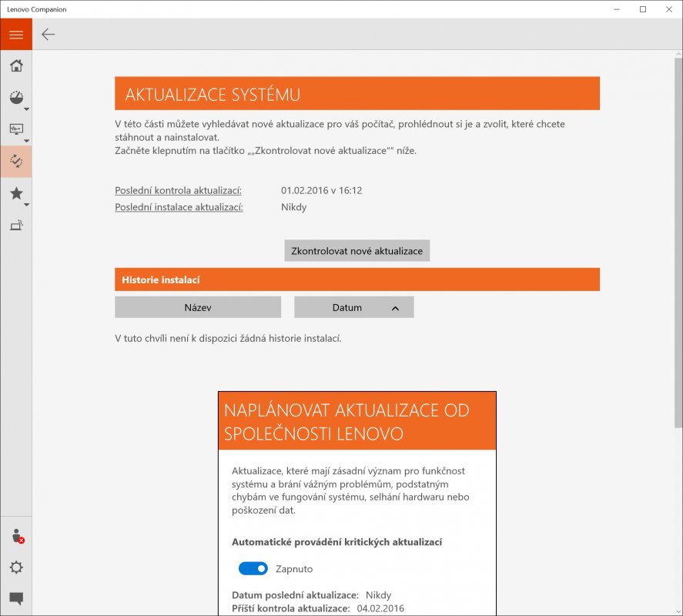This screenshot has width=683, height=616.
Task: Open the apps star icon in sidebar
Action: [x=15, y=193]
